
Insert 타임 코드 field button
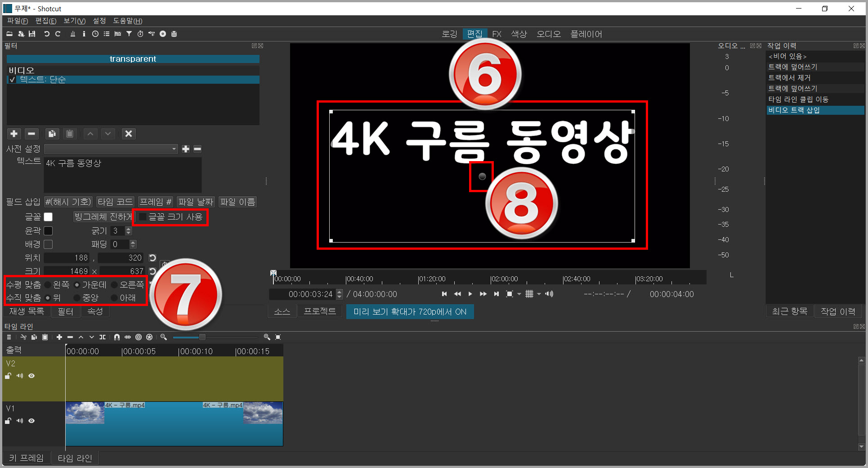click(115, 202)
